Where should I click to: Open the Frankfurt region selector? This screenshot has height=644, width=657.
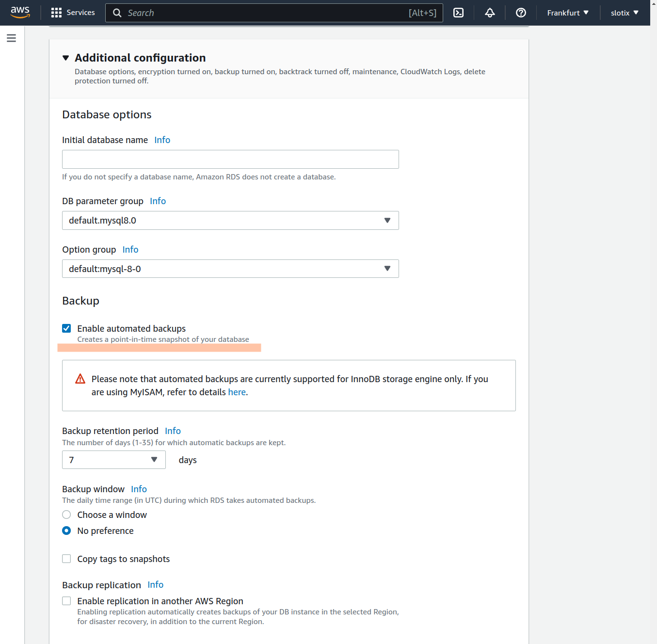tap(568, 13)
